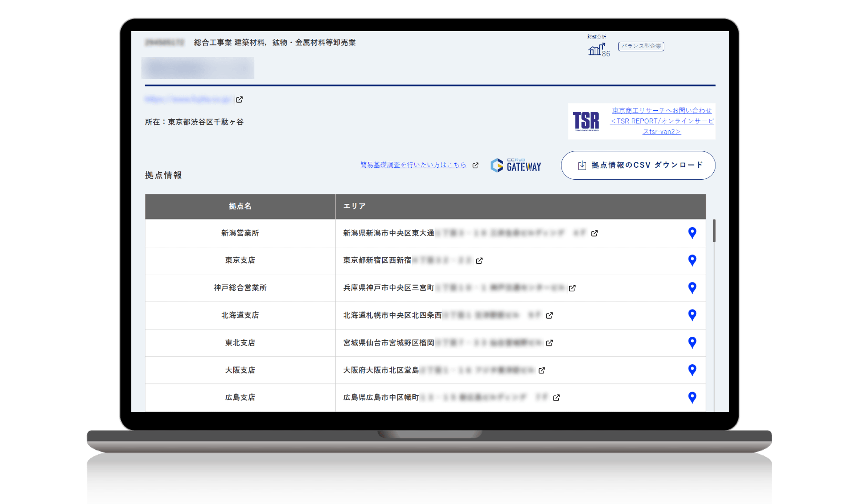Image resolution: width=867 pixels, height=504 pixels.
Task: Open external link beside 東京支店 address
Action: 479,261
